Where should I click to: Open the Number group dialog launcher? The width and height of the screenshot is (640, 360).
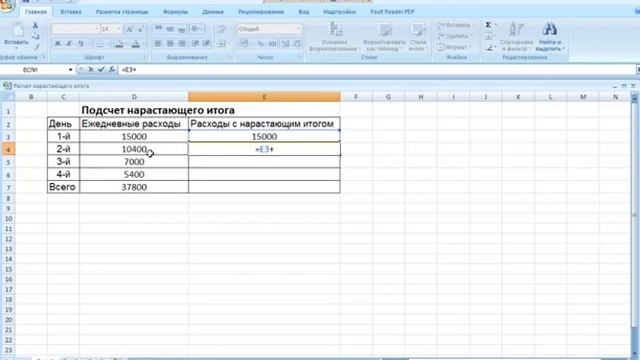(299, 58)
